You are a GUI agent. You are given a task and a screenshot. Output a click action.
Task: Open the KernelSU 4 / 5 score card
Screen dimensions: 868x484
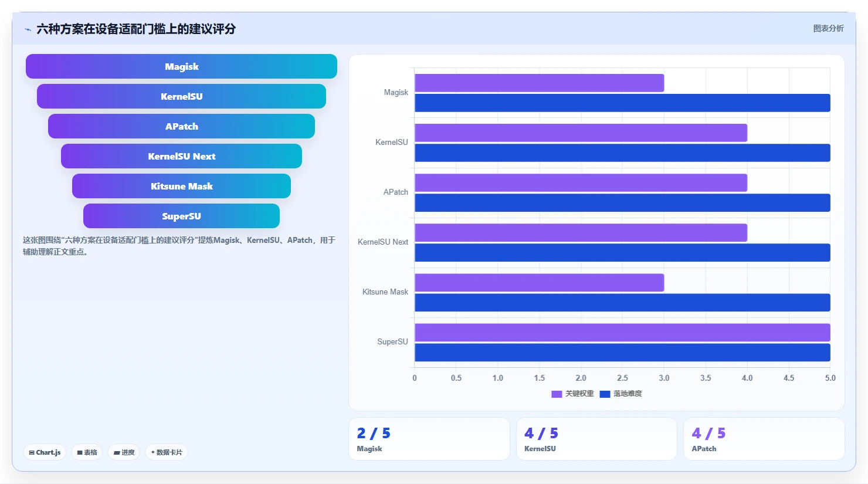596,439
